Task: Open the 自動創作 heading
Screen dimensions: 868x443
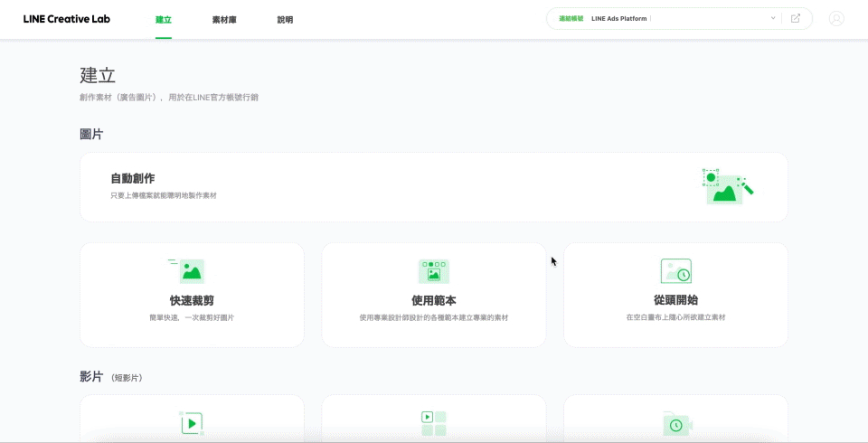Action: pyautogui.click(x=133, y=178)
